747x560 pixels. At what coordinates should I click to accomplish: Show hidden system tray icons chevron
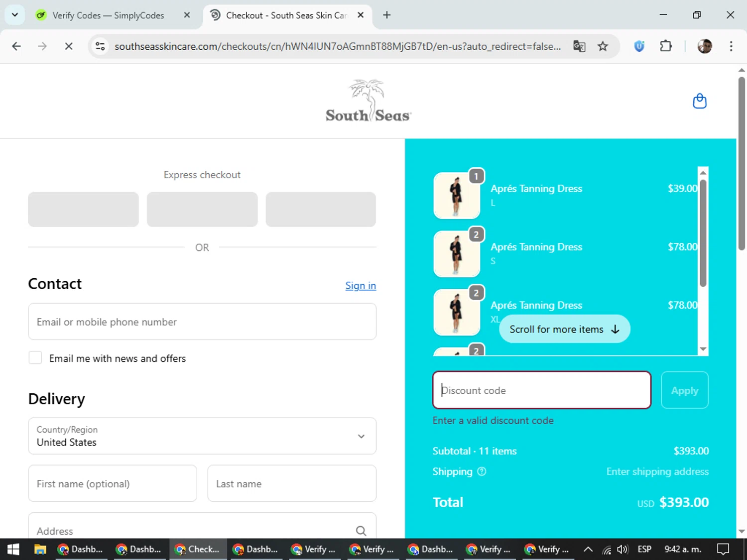[588, 549]
